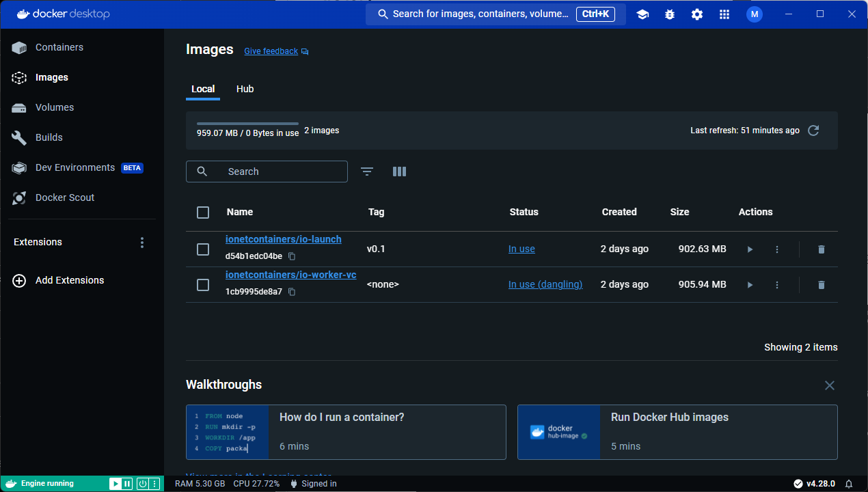Click the CPU 27.72% indicator
Image resolution: width=868 pixels, height=492 pixels.
[x=256, y=484]
